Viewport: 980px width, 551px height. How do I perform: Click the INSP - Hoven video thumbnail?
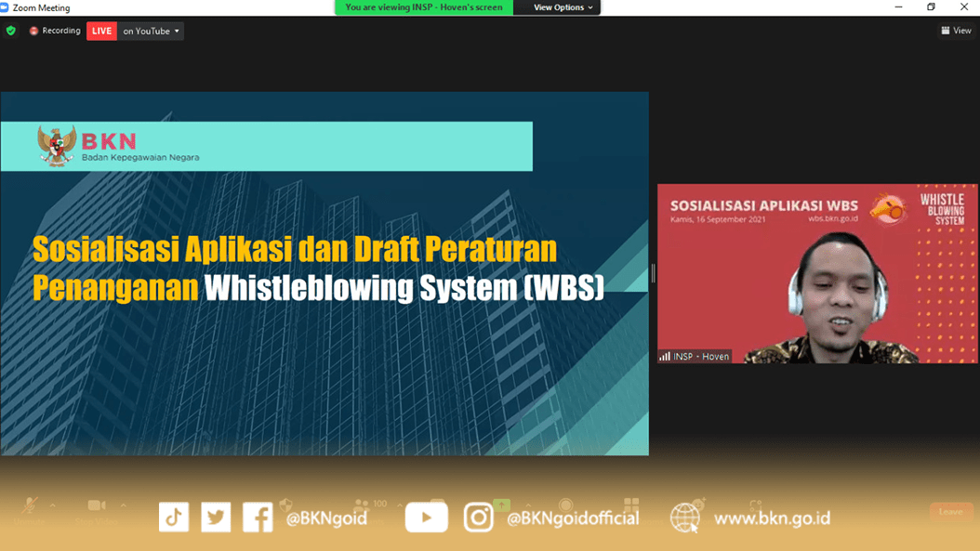[x=817, y=273]
